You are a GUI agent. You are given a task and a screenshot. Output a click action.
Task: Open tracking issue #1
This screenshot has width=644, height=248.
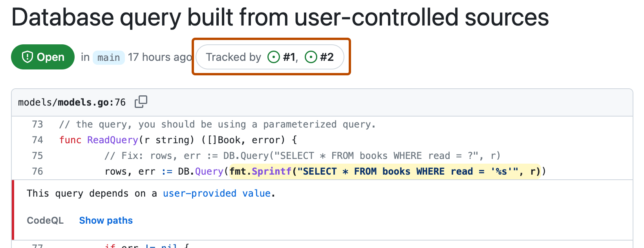click(x=289, y=57)
